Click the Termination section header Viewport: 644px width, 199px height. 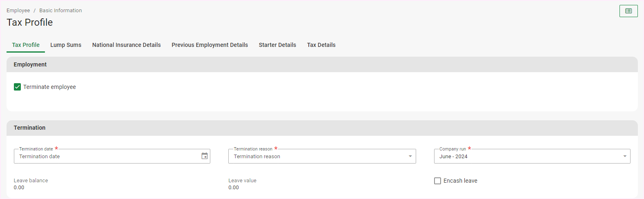29,128
